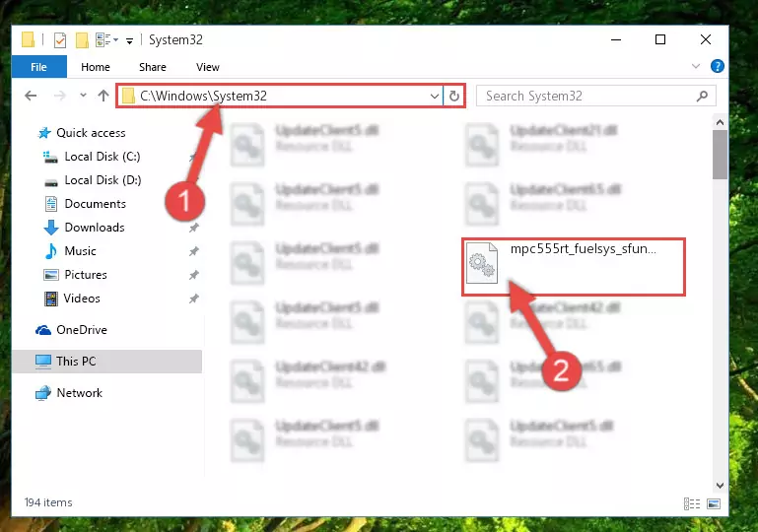Screen dimensions: 758x532
Task: Click the Search System32 box
Action: pyautogui.click(x=595, y=96)
